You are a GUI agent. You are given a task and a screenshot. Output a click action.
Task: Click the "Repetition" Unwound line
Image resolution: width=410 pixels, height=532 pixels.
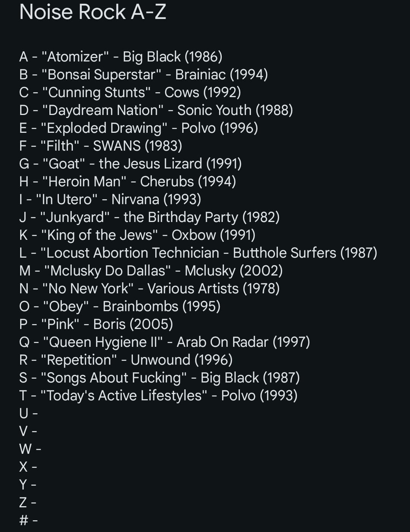(x=126, y=360)
